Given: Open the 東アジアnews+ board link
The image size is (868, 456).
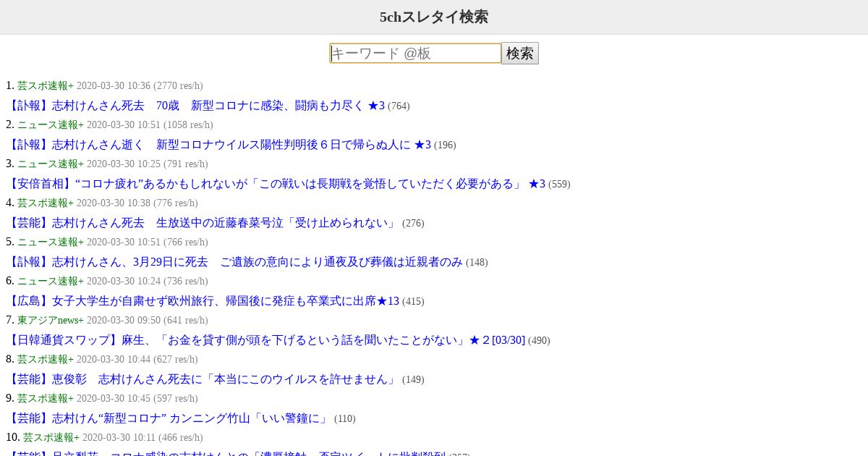Looking at the screenshot, I should point(51,320).
